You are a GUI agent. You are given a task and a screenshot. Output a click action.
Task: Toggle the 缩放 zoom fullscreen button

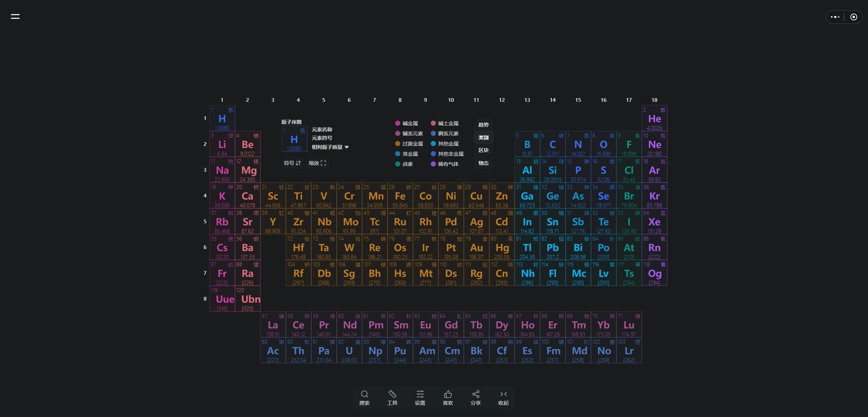tap(317, 163)
